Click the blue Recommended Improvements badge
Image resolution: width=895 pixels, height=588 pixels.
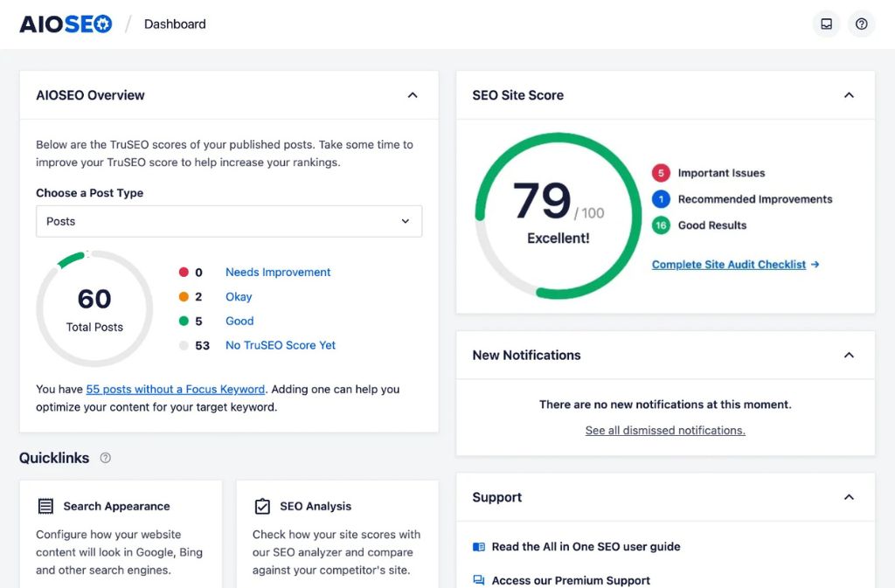pos(661,199)
